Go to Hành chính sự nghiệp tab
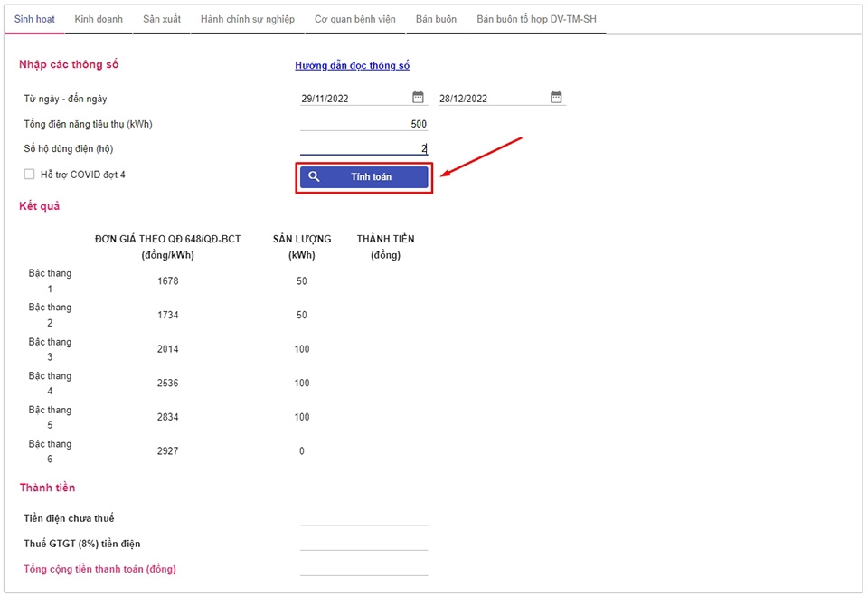This screenshot has width=868, height=597. 247,19
